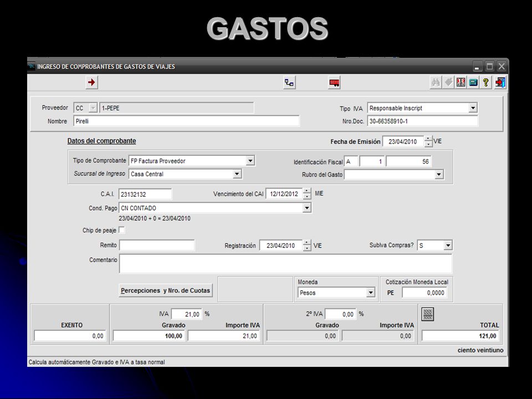This screenshot has width=532, height=399.
Task: Click the Nombre field containing Pirelli
Action: (186, 121)
